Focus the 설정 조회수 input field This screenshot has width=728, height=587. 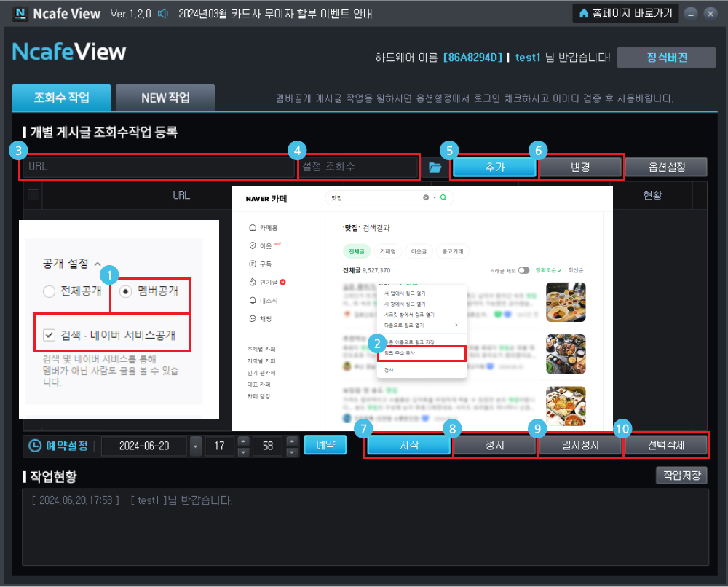pyautogui.click(x=358, y=166)
